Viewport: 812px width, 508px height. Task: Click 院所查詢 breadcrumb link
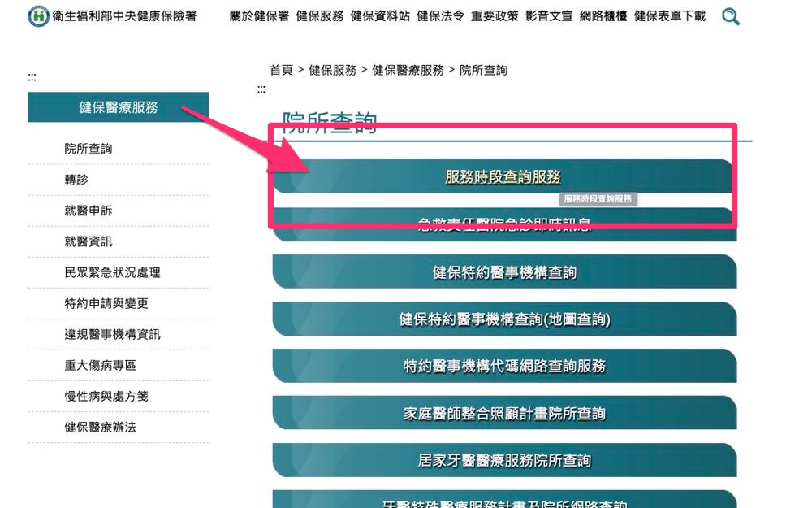point(483,70)
